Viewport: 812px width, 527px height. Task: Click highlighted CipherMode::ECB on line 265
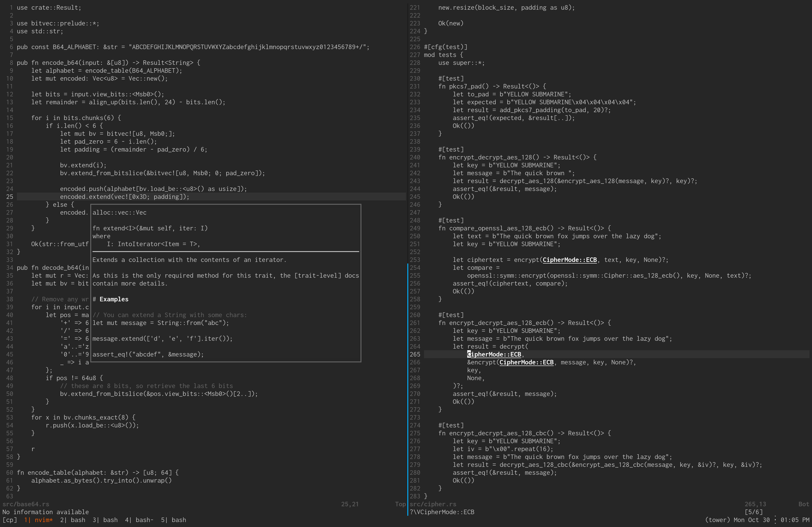tap(494, 354)
